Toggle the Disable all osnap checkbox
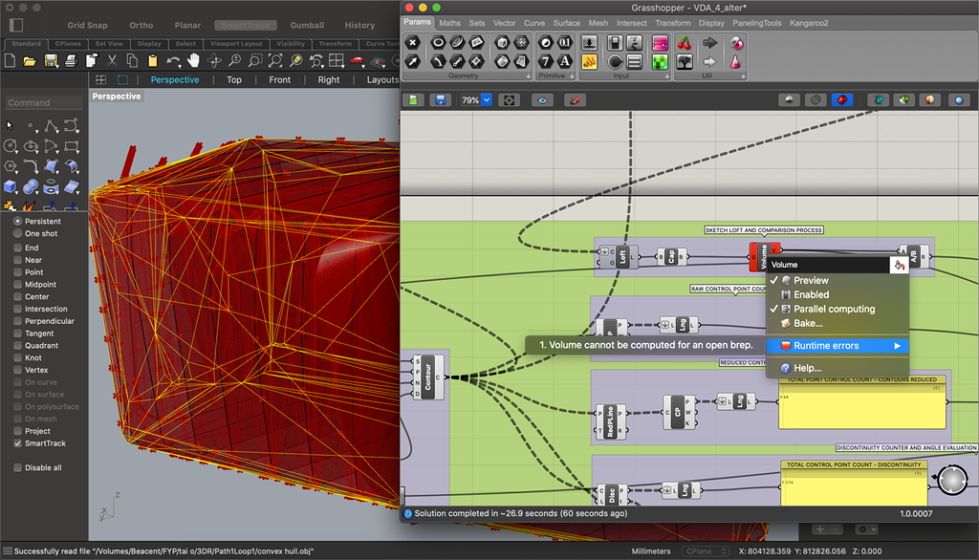Screen dimensions: 979x560 (18, 468)
